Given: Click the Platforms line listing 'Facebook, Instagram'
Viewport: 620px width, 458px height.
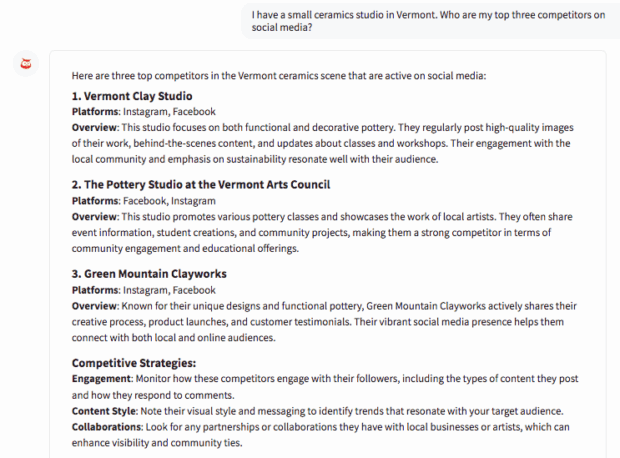Looking at the screenshot, I should pos(143,200).
